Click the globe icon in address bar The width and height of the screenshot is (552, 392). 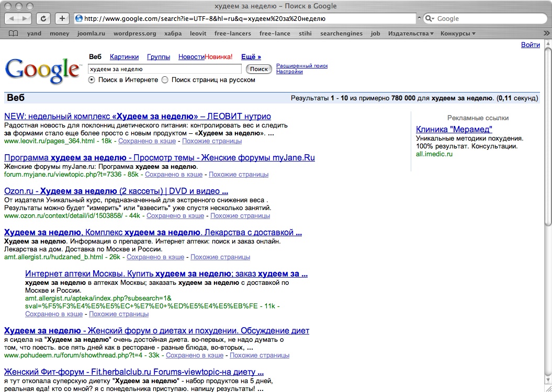coord(79,19)
